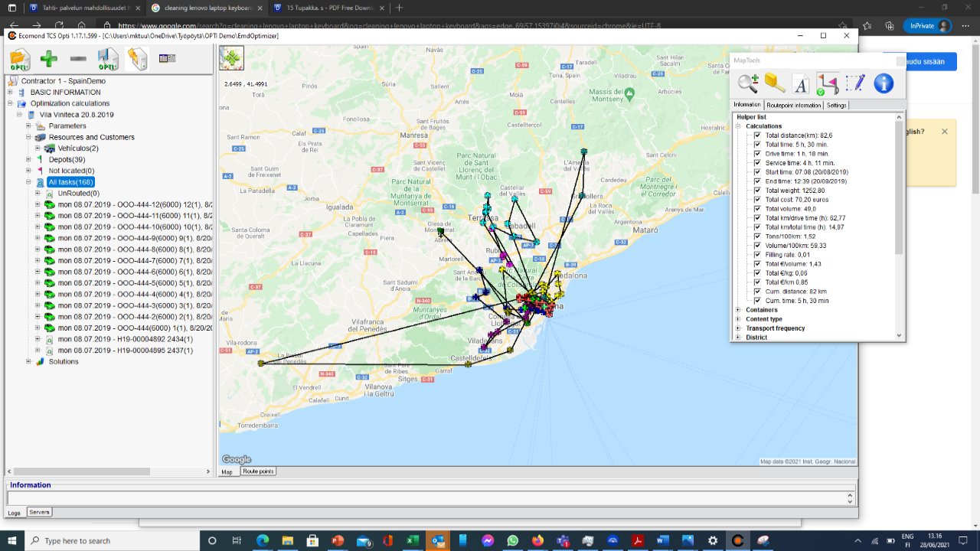The image size is (980, 551).
Task: Open the Servers tab at bottom
Action: tap(39, 512)
